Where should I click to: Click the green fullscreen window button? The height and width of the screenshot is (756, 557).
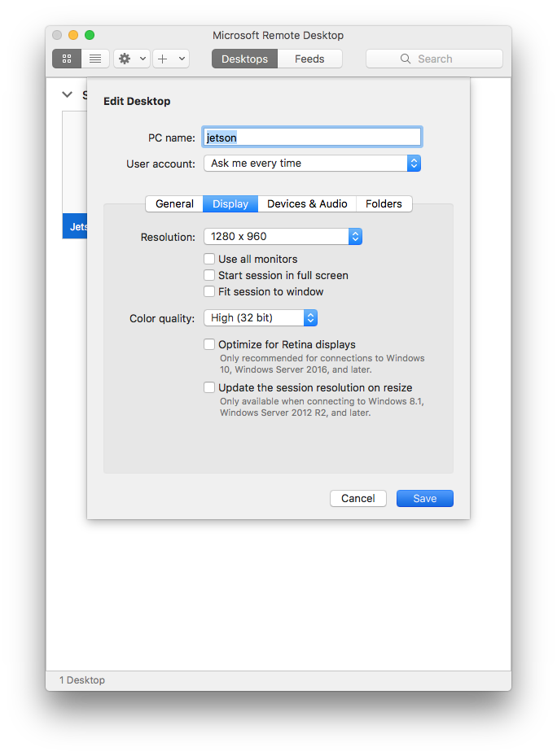click(90, 35)
